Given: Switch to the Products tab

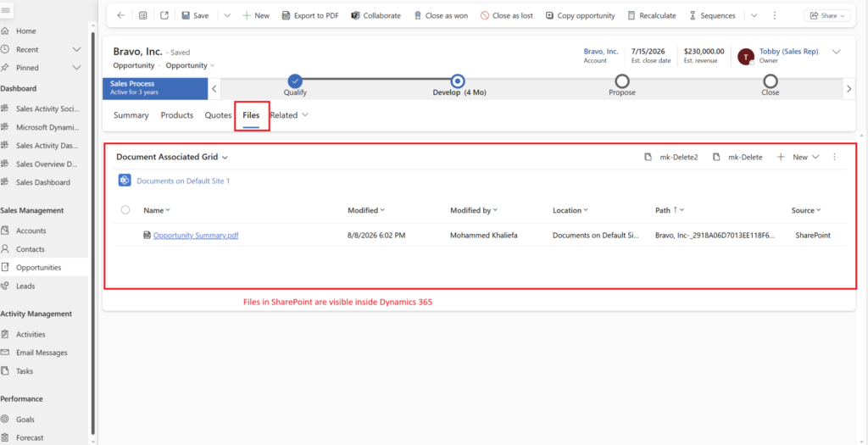Looking at the screenshot, I should [177, 115].
